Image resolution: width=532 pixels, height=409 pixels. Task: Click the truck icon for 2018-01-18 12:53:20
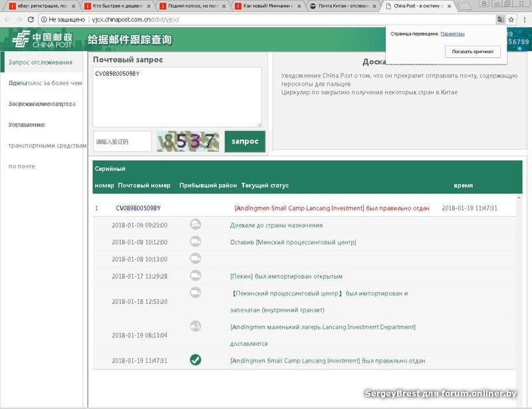pyautogui.click(x=196, y=292)
